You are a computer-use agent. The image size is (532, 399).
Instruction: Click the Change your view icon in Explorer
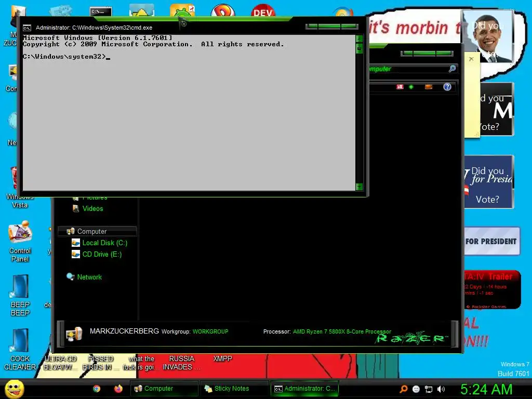click(400, 87)
